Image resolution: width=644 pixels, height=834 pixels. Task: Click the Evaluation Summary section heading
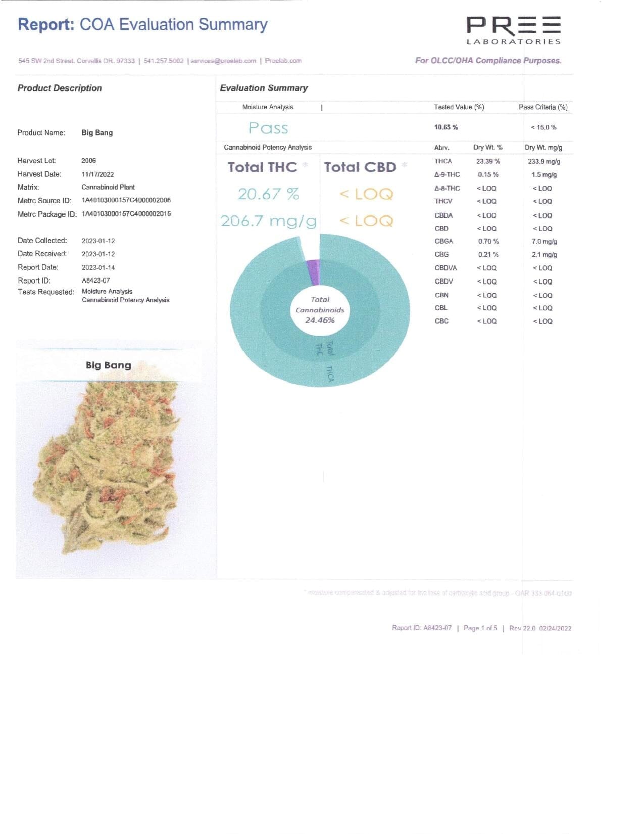tap(264, 88)
